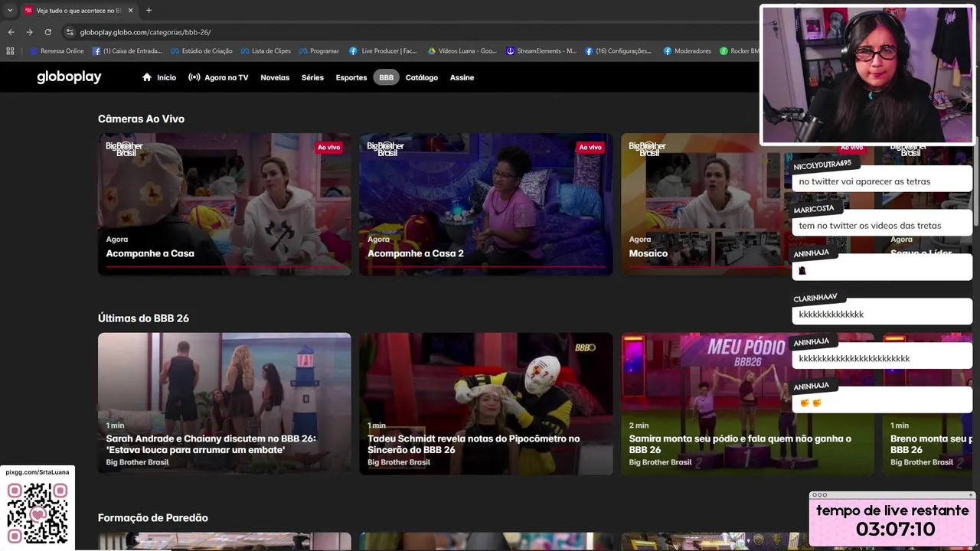
Task: Click the Últimas do BBB 26 heading
Action: (x=143, y=318)
